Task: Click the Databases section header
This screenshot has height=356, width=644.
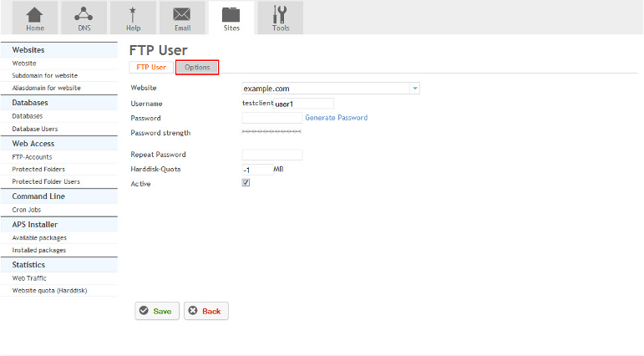Action: point(59,102)
